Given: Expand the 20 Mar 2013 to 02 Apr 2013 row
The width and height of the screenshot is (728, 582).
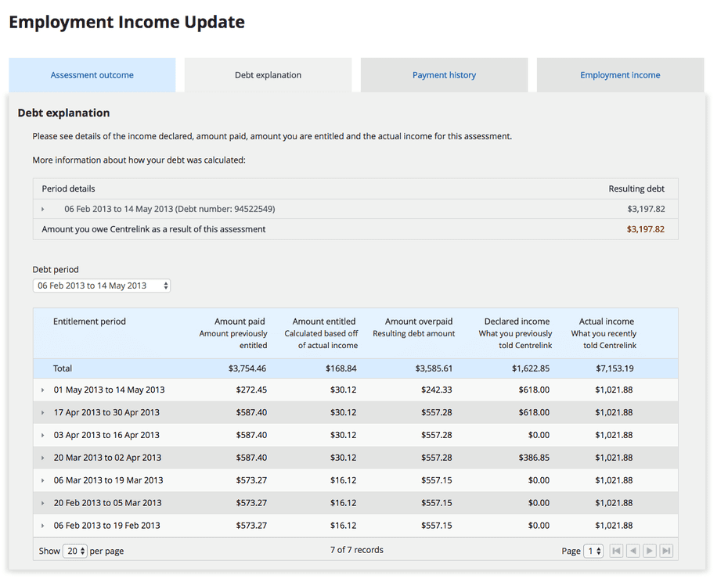Looking at the screenshot, I should [x=43, y=458].
